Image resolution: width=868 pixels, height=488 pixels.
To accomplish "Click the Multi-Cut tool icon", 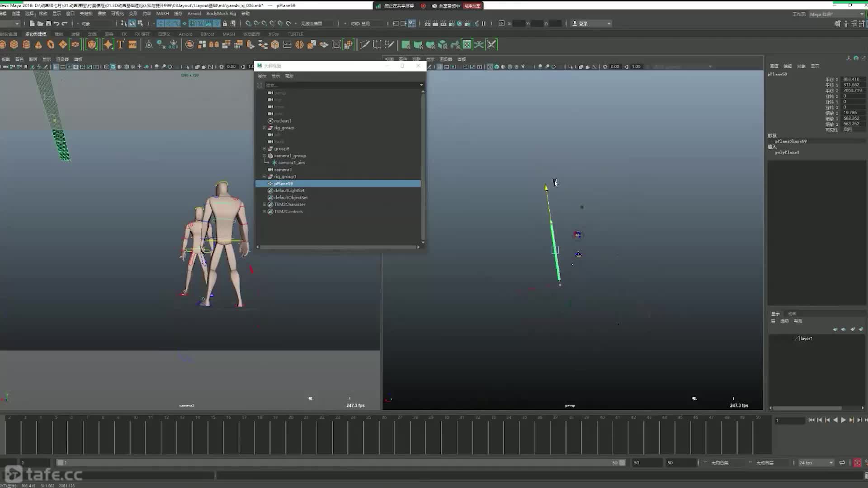I will pos(364,44).
